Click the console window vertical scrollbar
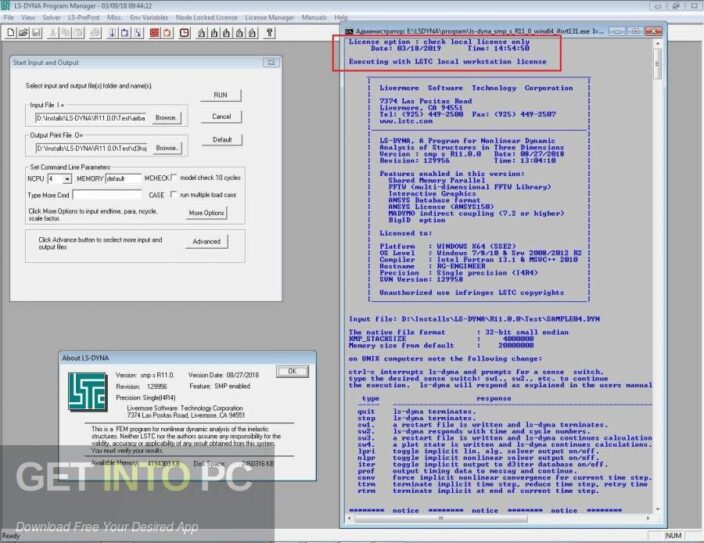Screen dimensions: 704x543 pos(658,276)
